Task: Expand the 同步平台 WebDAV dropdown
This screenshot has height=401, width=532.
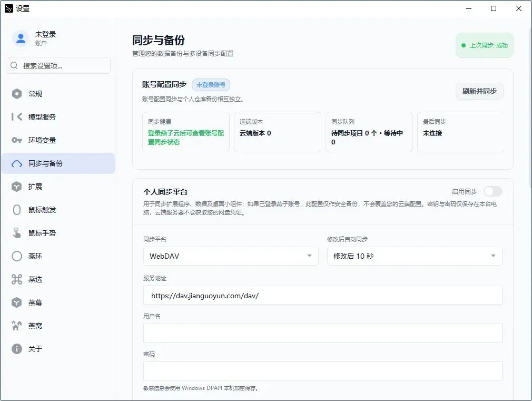Action: tap(231, 256)
